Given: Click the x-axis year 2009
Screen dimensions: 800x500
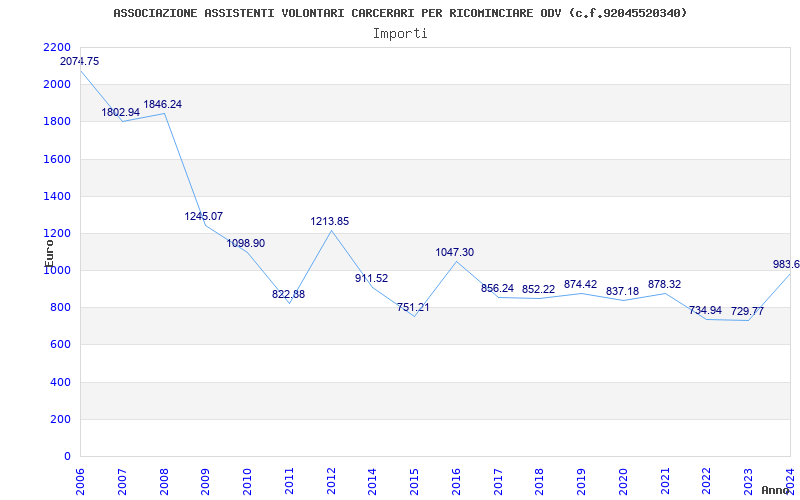Looking at the screenshot, I should click(x=206, y=481).
